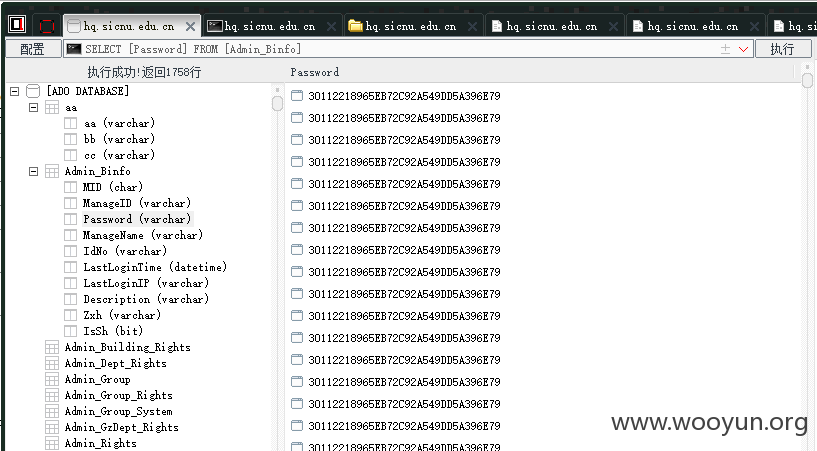Collapse the aa table node
This screenshot has width=817, height=451.
point(33,107)
